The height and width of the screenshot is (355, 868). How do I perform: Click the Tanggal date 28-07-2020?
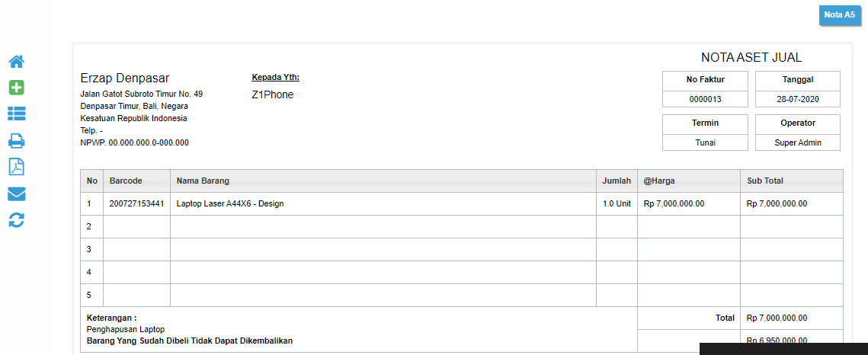(798, 100)
